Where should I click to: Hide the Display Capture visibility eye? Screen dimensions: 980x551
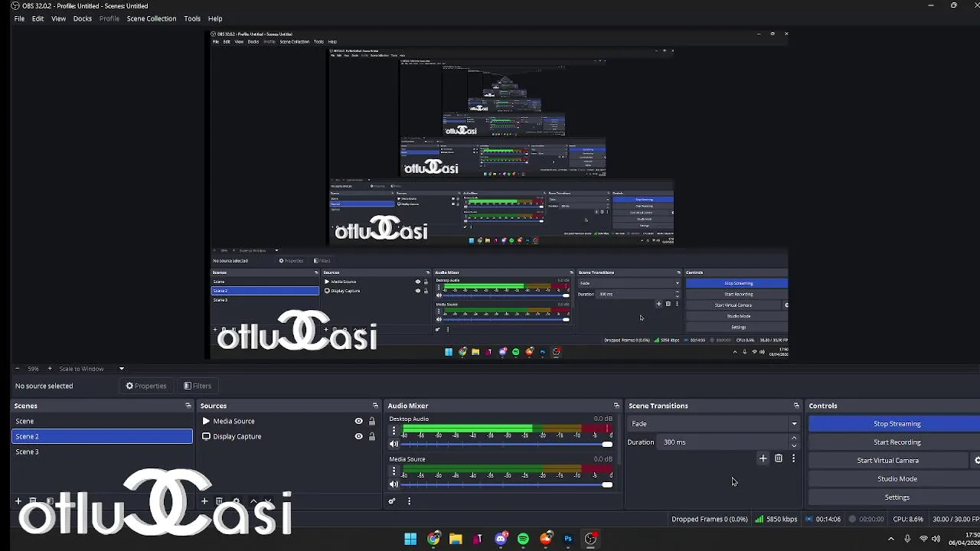click(358, 436)
